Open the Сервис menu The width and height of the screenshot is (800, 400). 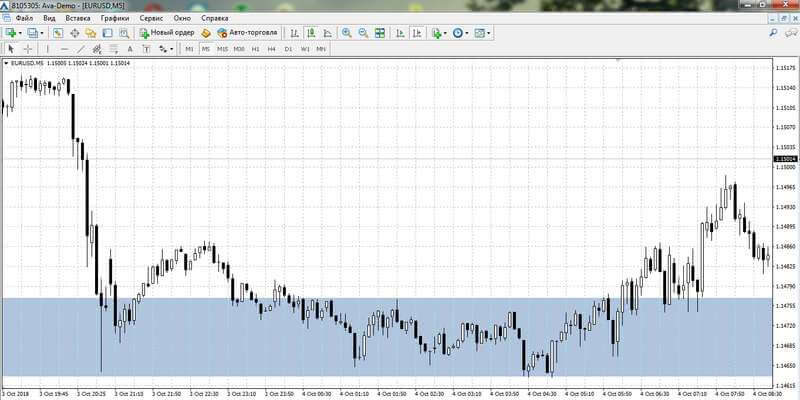coord(151,18)
